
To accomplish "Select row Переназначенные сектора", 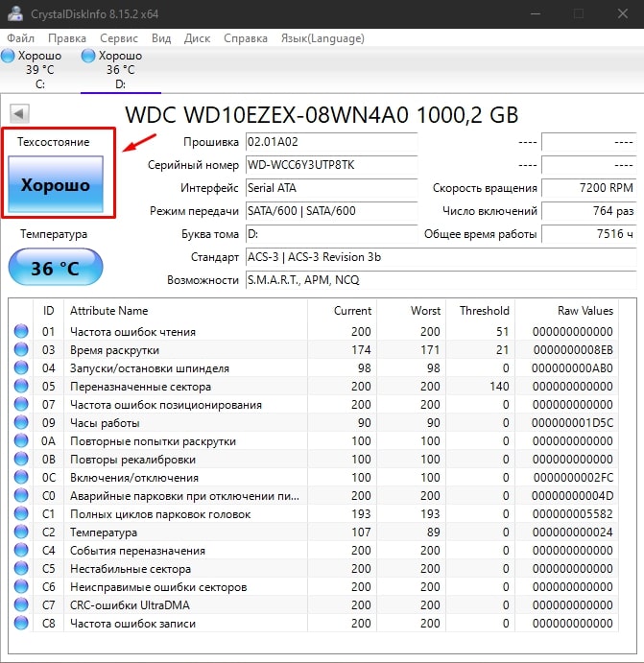I will 313,386.
